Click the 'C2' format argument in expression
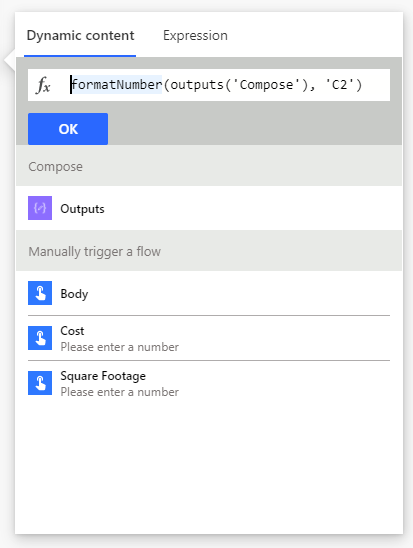The image size is (413, 548). coord(339,85)
